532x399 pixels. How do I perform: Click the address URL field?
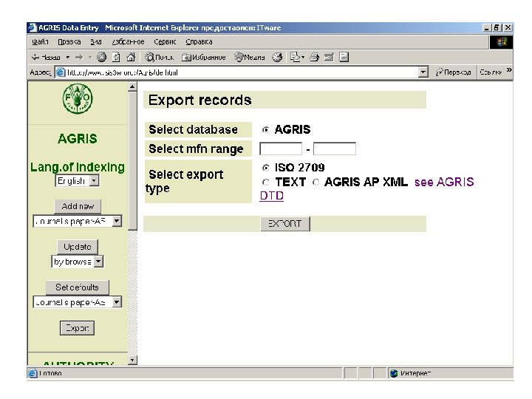pos(242,72)
